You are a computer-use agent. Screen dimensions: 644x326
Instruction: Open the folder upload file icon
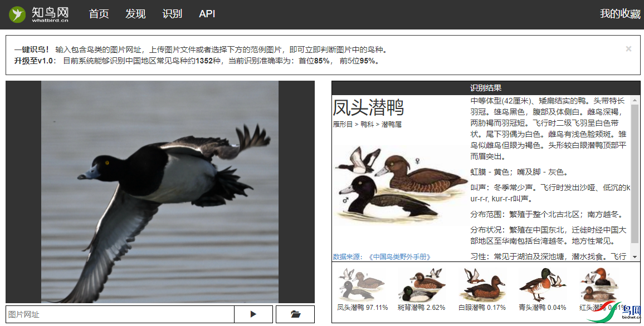tap(295, 314)
